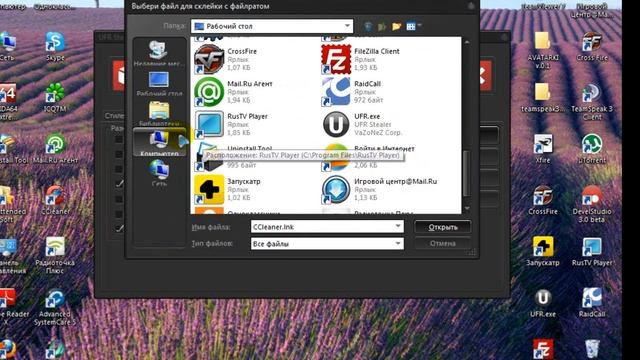Viewport: 640px width, 360px height.
Task: Open the view menu icon in dialog
Action: tap(413, 26)
